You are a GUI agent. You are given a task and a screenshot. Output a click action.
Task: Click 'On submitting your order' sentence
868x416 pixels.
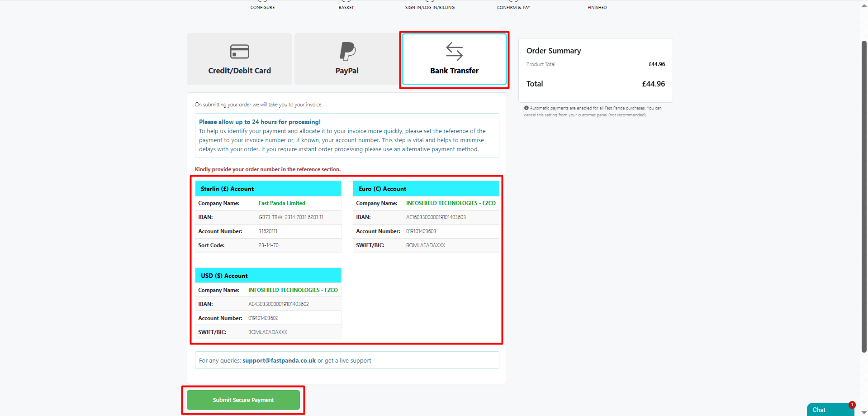click(x=259, y=105)
